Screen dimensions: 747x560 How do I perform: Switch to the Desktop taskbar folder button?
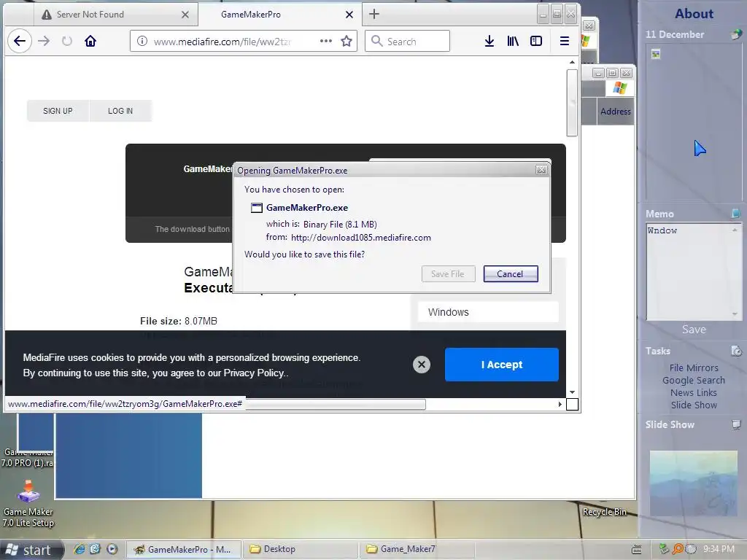[x=301, y=550]
